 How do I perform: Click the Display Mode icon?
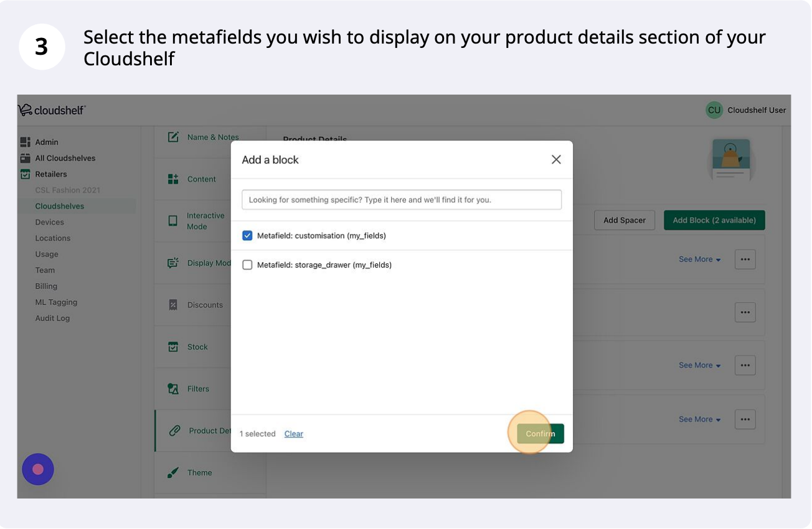[x=173, y=263]
